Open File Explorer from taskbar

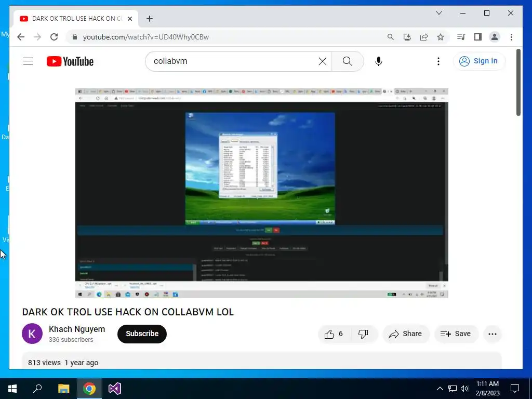(63, 389)
